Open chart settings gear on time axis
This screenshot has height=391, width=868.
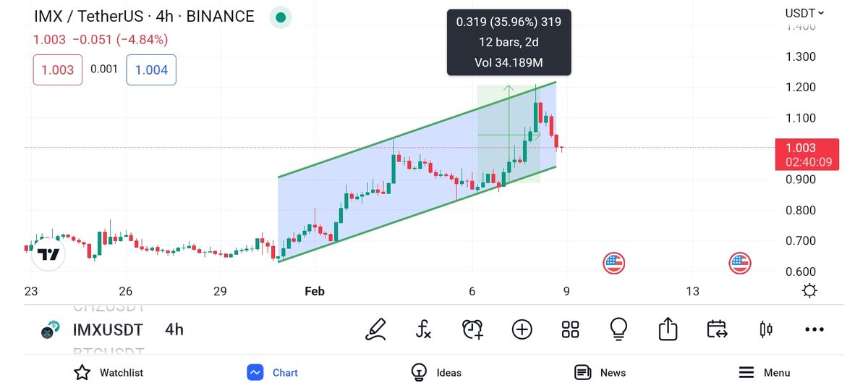coord(810,291)
